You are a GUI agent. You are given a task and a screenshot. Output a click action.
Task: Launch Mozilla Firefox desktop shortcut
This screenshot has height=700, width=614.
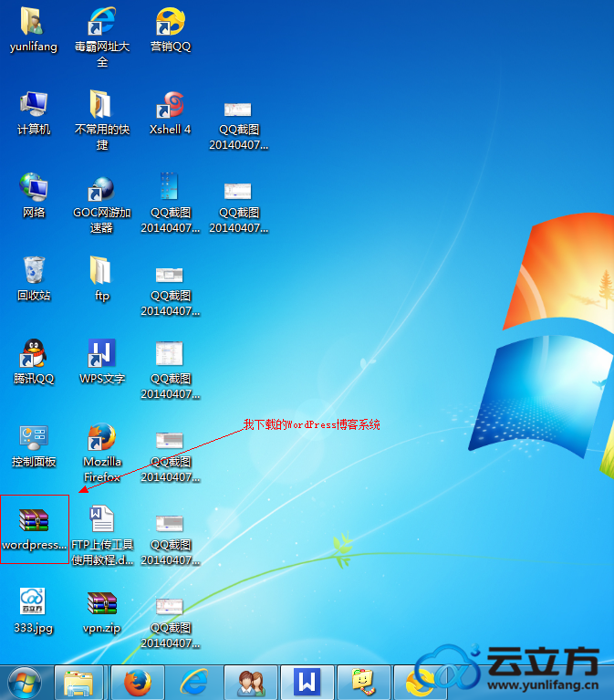coord(102,453)
